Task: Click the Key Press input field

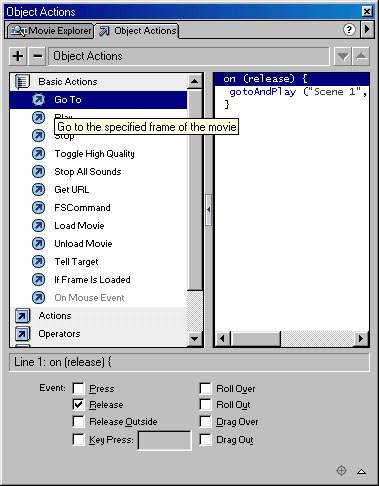Action: (164, 440)
